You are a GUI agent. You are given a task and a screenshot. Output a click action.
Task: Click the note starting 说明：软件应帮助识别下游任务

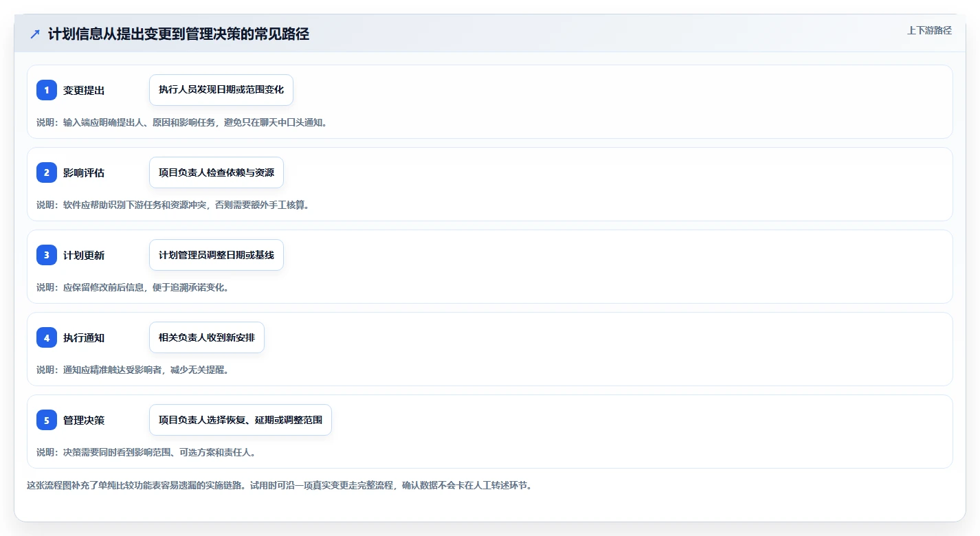[x=172, y=205]
